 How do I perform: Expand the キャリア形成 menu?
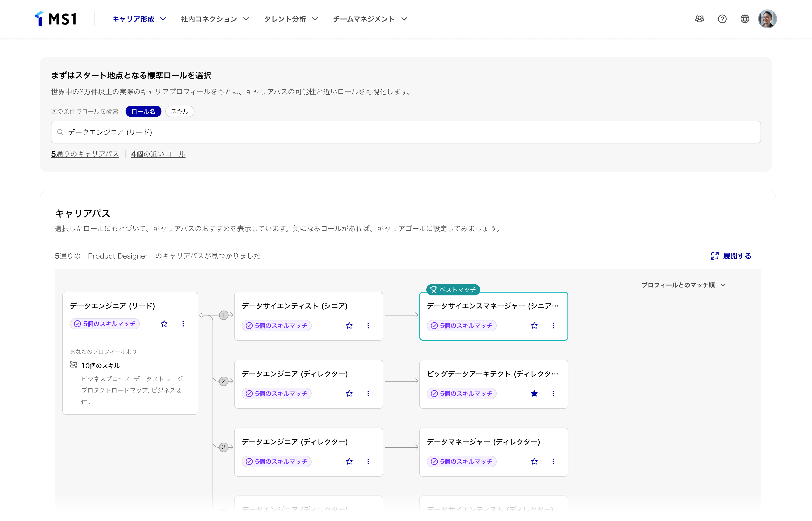139,19
